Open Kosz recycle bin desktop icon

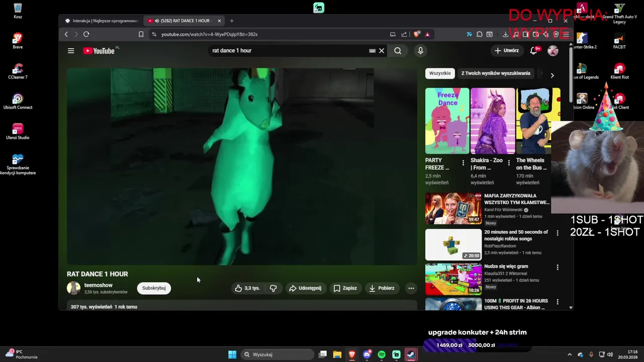point(18,11)
